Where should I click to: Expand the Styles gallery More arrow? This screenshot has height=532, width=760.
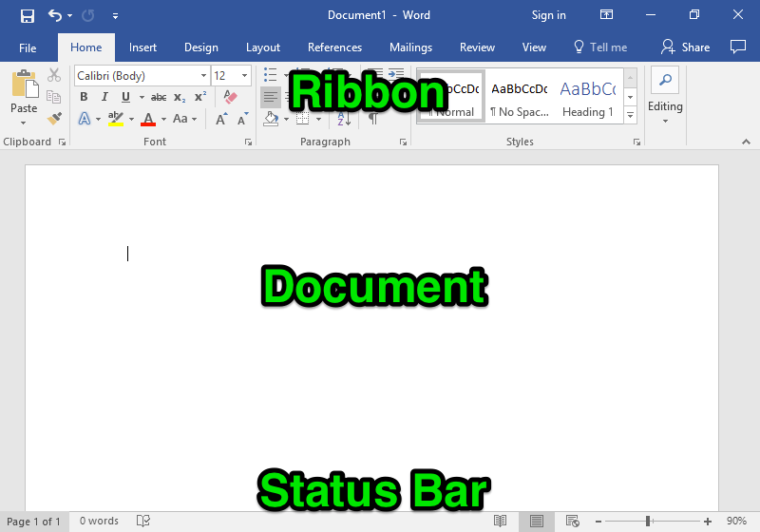(631, 114)
